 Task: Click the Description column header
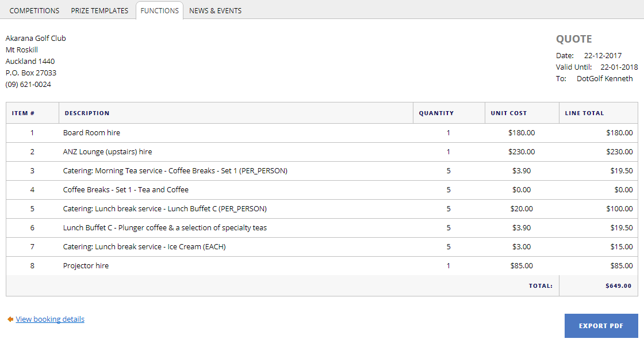pos(87,113)
